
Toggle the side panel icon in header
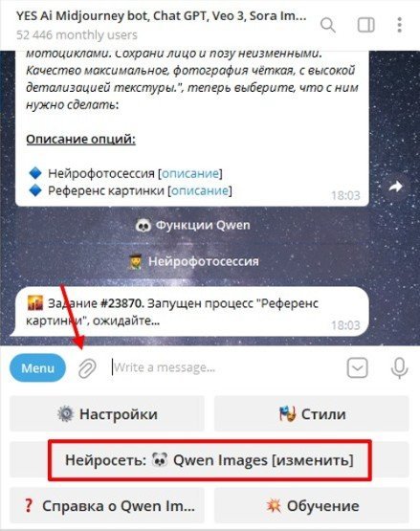(x=365, y=25)
